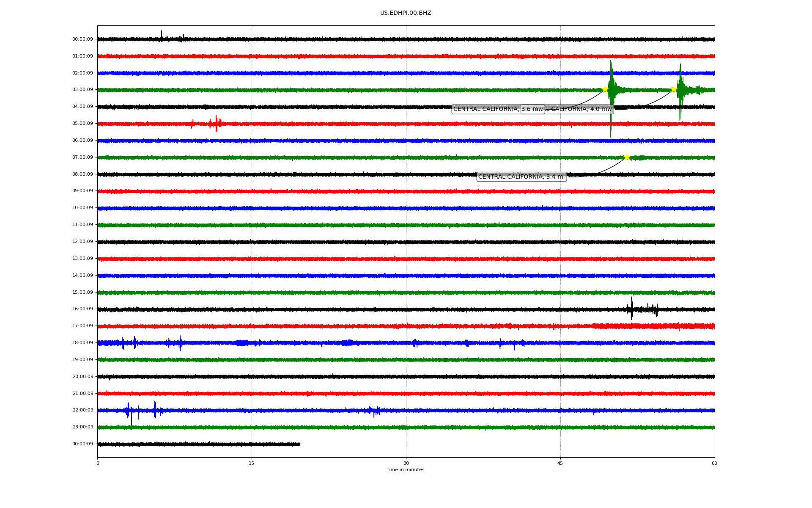812x508 pixels.
Task: Click the 45 tick on the minutes axis
Action: [x=560, y=463]
